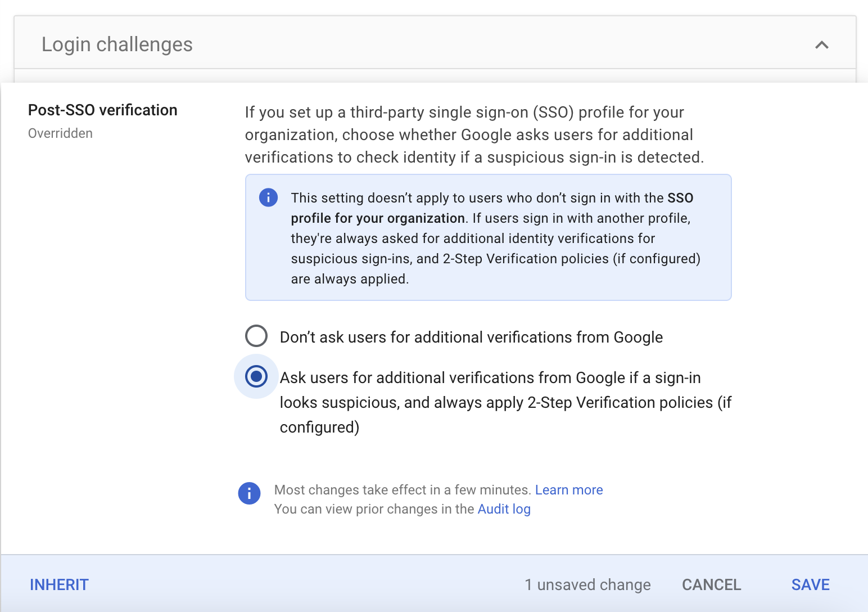This screenshot has width=868, height=612.
Task: Click 'You can view prior changes' text
Action: (x=374, y=509)
